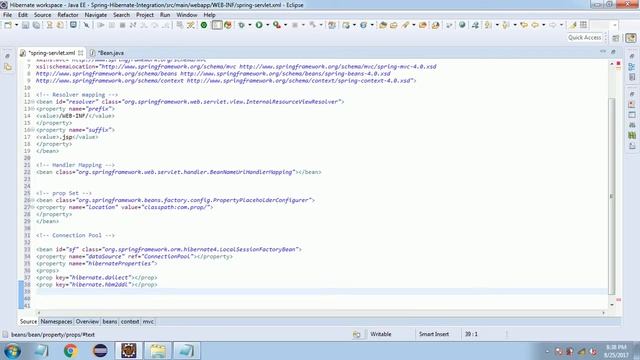
Task: Click the top icon in left trim bar
Action: click(8, 56)
